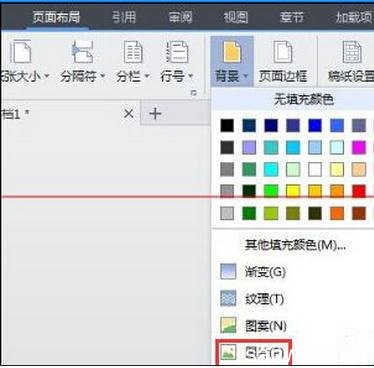Switch to the 引用 tab
This screenshot has width=374, height=368.
tap(124, 17)
